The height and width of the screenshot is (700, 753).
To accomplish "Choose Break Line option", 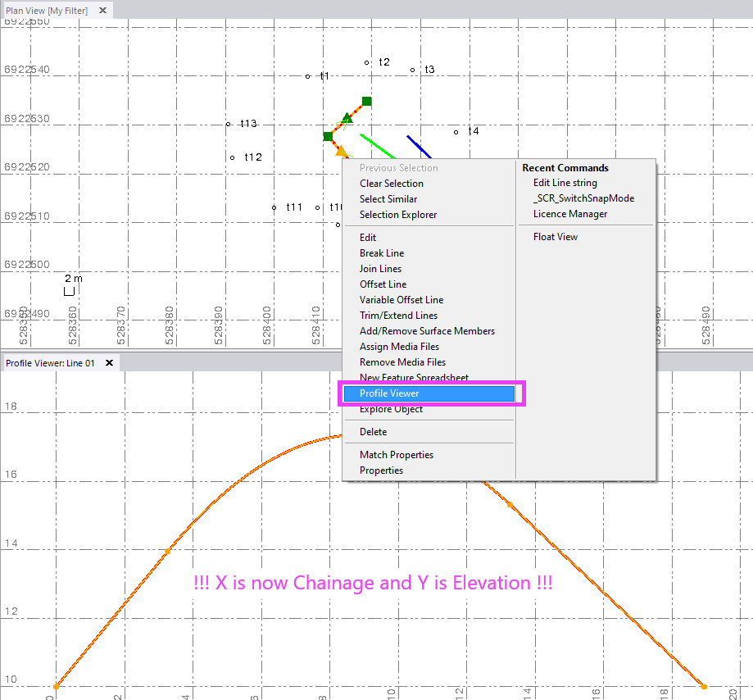I will point(381,253).
